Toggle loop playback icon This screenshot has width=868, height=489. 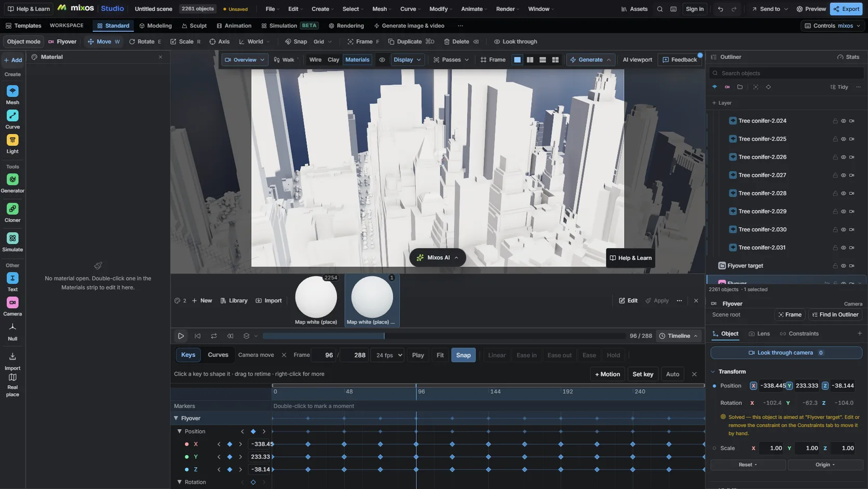tap(214, 336)
